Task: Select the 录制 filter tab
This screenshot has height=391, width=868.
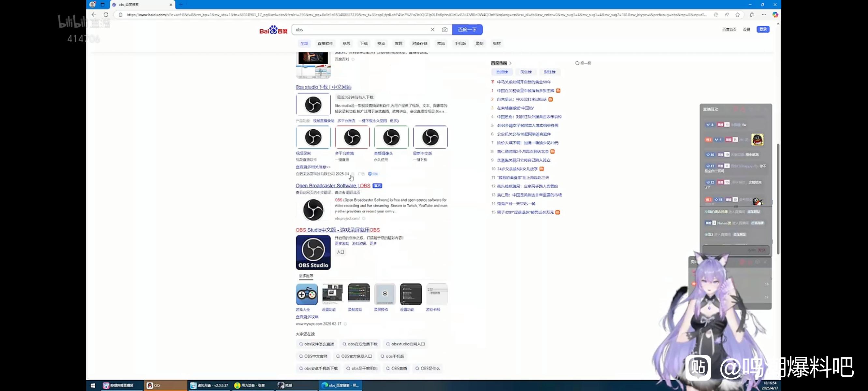Action: (480, 43)
